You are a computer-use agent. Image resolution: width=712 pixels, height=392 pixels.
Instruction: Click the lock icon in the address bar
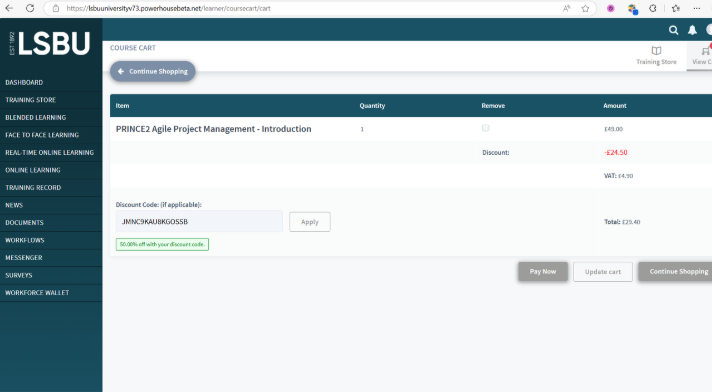pyautogui.click(x=56, y=8)
